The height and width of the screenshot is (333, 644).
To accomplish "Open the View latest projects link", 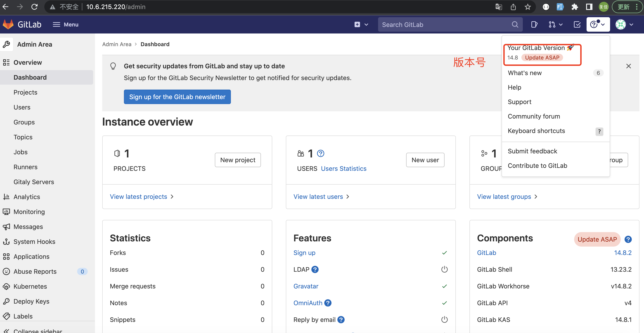I will click(139, 197).
